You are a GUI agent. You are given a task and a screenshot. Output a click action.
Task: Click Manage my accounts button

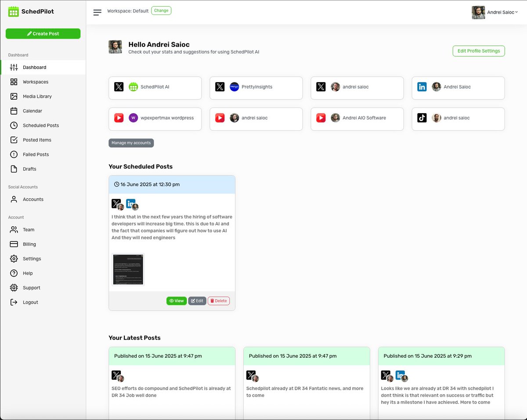[131, 143]
